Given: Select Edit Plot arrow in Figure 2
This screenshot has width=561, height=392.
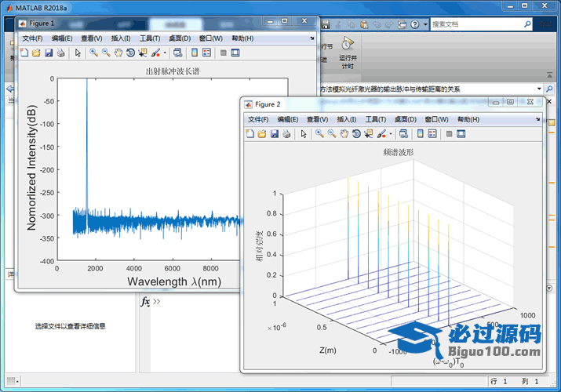Looking at the screenshot, I should 304,134.
